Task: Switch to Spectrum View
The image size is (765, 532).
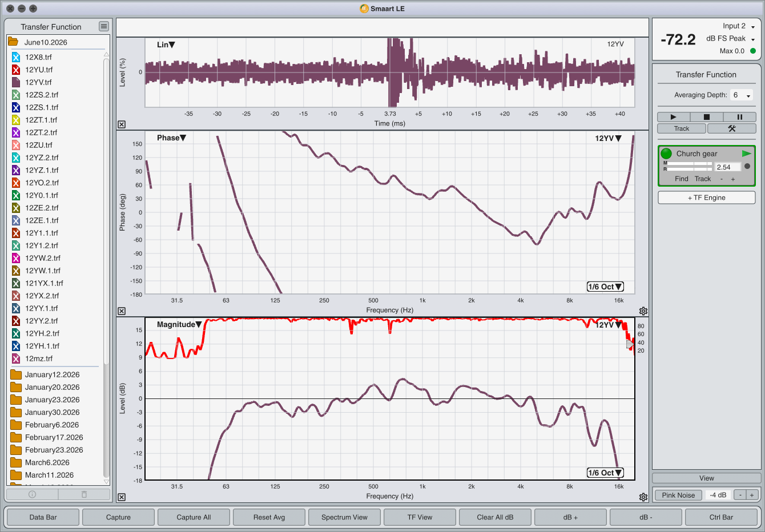Action: pos(345,517)
